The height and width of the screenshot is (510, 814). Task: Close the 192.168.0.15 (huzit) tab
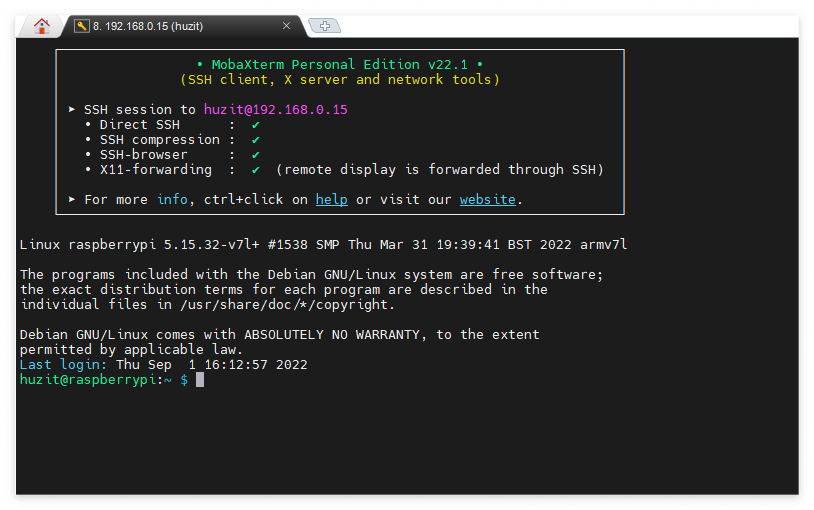[286, 25]
